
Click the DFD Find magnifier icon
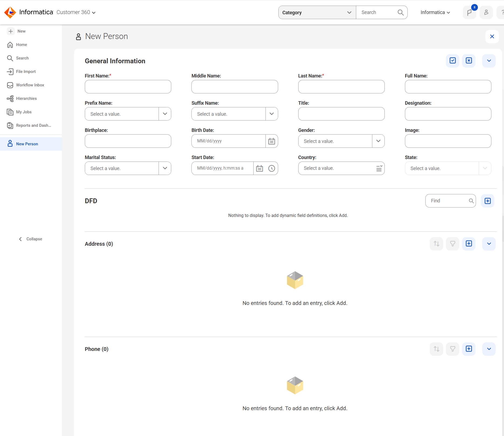471,201
